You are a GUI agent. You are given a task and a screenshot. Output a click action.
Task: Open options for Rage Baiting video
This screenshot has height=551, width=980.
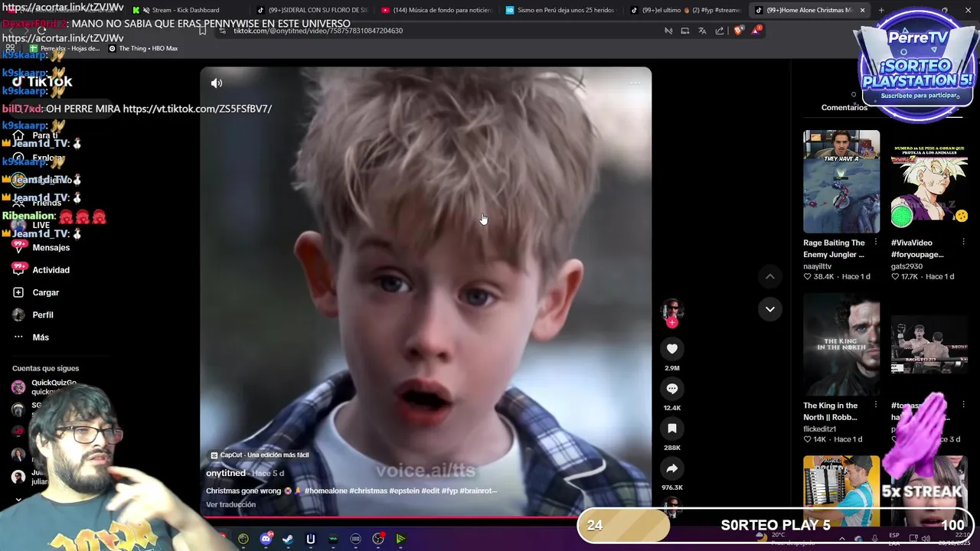(x=876, y=243)
